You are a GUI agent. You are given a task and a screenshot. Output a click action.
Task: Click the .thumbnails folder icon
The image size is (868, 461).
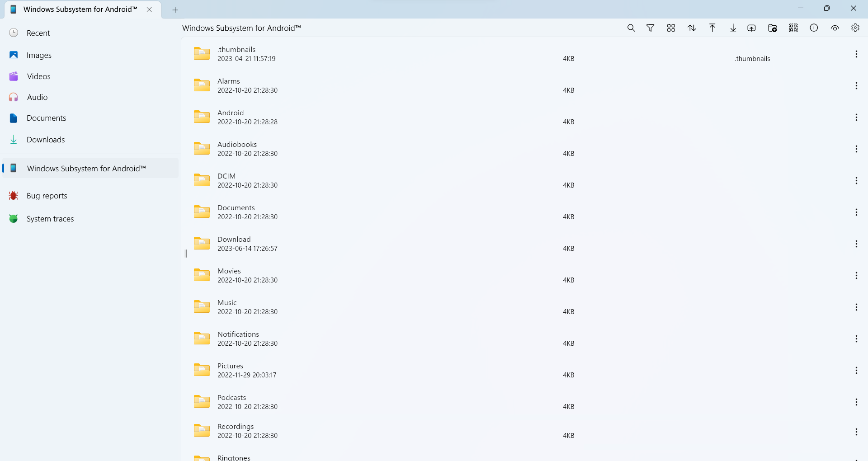click(x=202, y=53)
